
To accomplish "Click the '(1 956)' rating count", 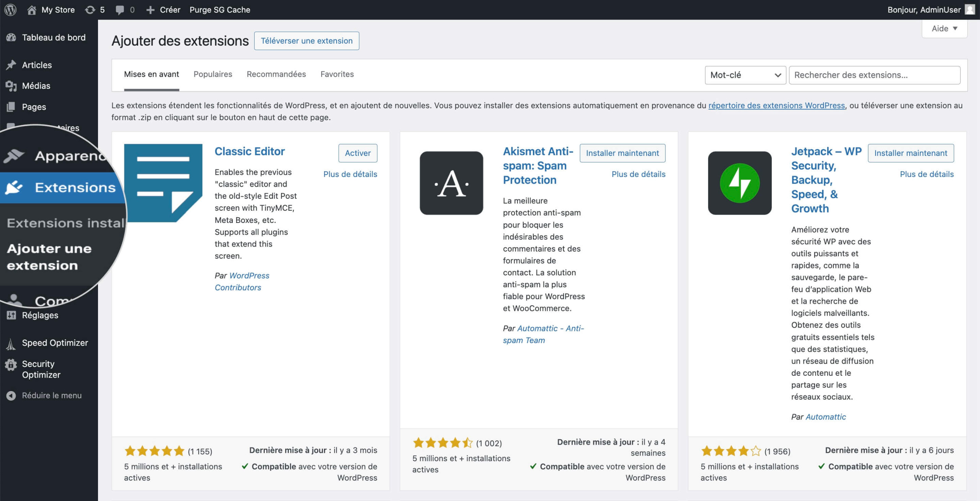I will [x=777, y=452].
